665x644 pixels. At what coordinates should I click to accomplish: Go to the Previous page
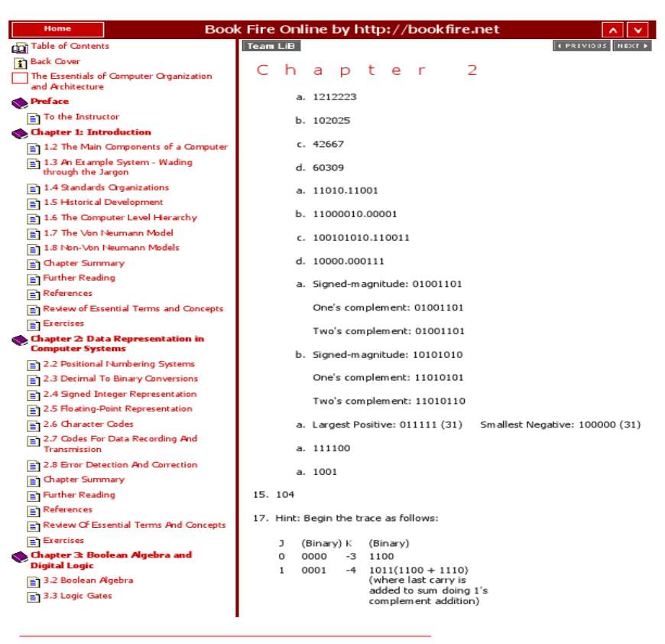[x=582, y=46]
